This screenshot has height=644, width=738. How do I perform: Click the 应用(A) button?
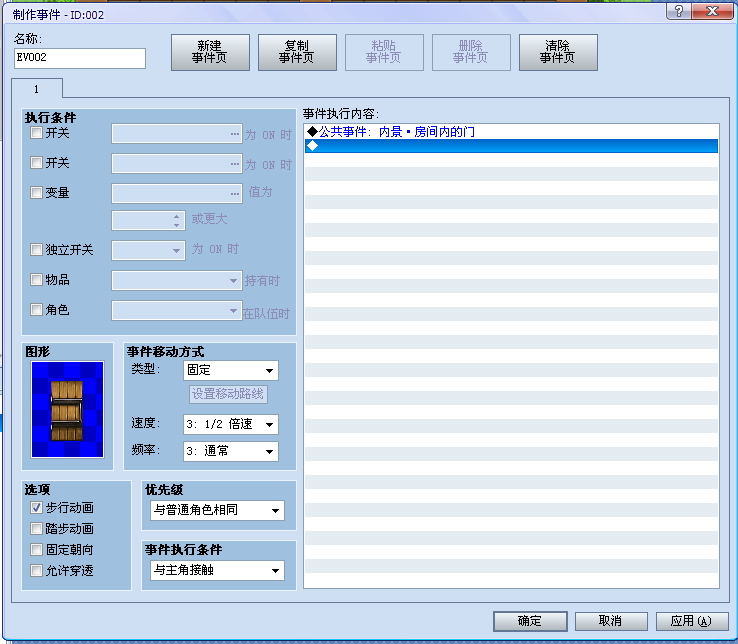pos(692,621)
